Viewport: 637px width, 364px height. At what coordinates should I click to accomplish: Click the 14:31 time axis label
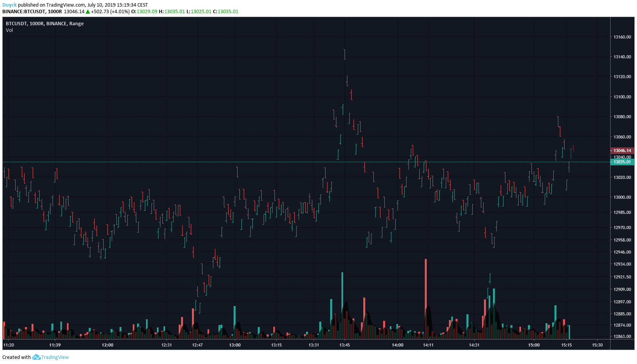(474, 345)
